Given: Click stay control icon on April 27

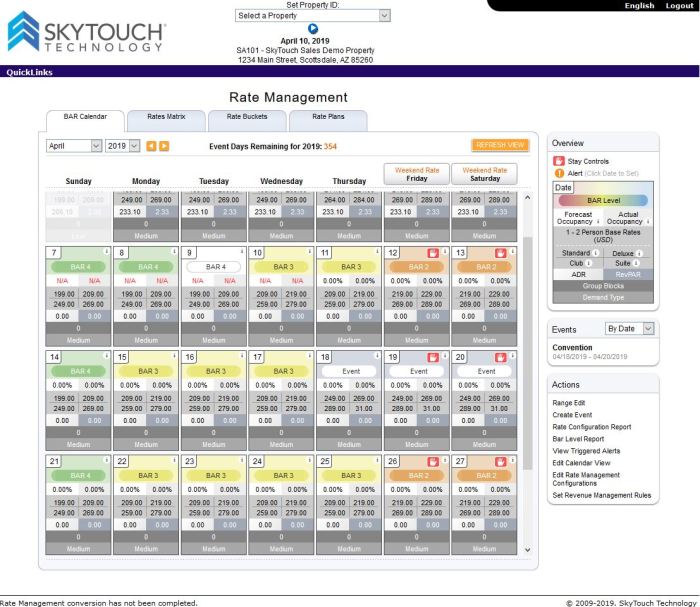Looking at the screenshot, I should click(x=500, y=461).
